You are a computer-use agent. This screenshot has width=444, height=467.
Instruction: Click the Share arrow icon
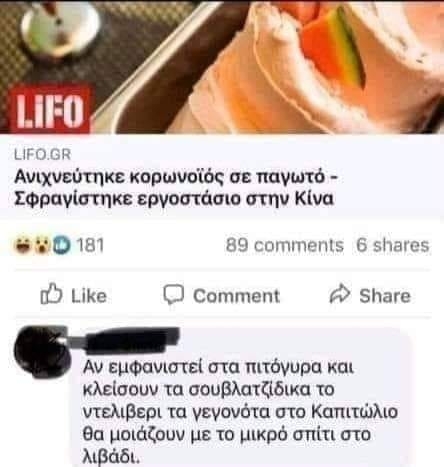pos(340,294)
